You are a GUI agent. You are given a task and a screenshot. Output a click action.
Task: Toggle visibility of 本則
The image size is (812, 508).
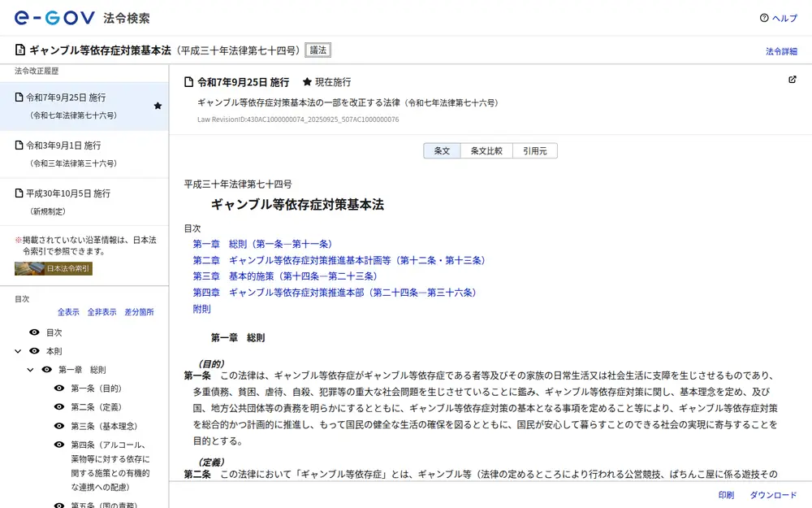[34, 351]
